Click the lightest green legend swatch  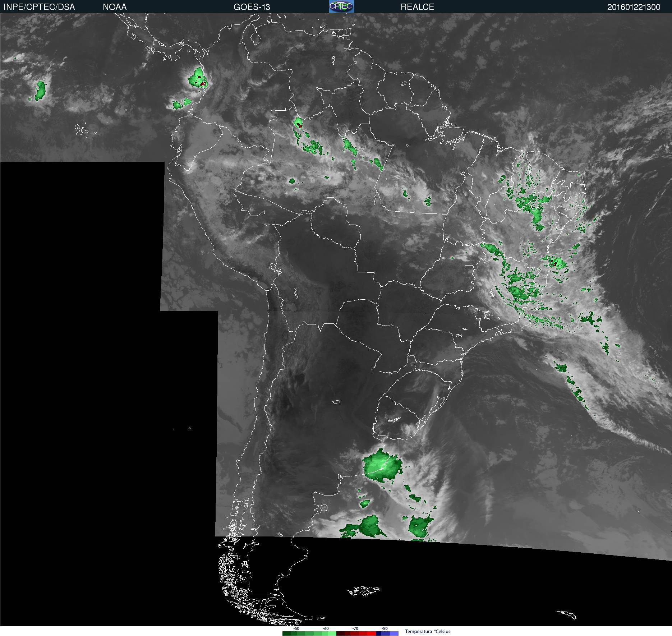(332, 633)
